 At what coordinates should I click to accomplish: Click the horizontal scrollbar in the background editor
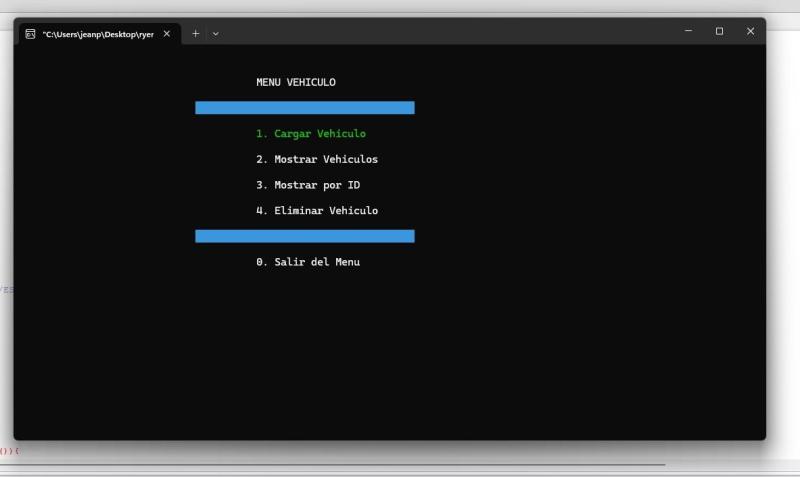333,465
